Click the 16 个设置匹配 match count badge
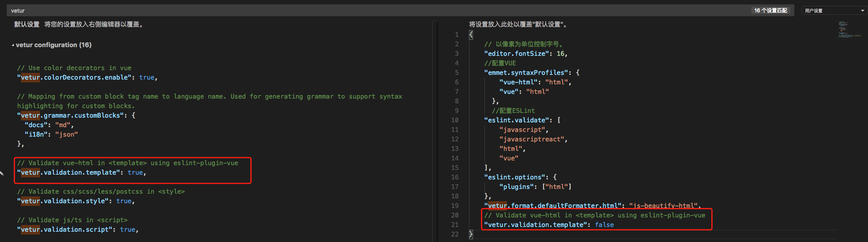The width and height of the screenshot is (868, 242). point(770,11)
